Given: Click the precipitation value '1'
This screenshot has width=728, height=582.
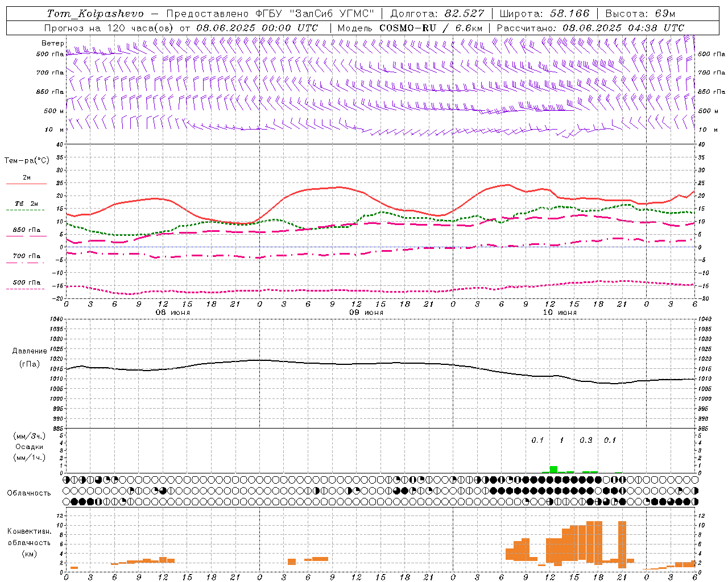Looking at the screenshot, I should coord(562,440).
